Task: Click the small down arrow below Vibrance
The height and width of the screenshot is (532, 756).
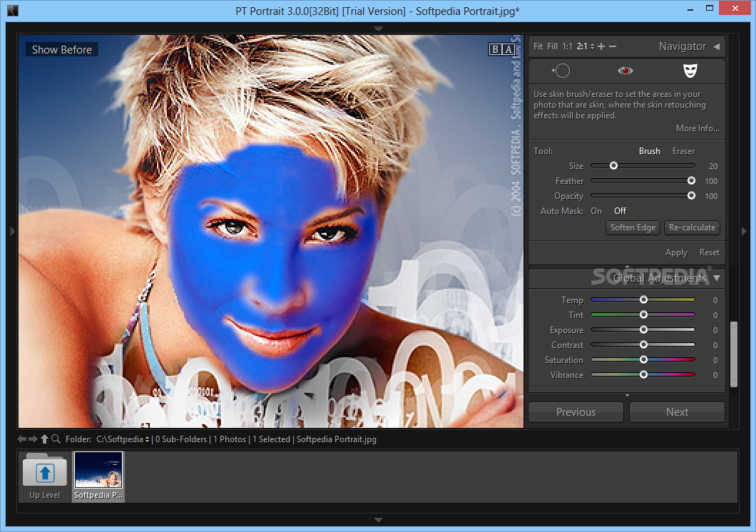Action: [x=628, y=396]
